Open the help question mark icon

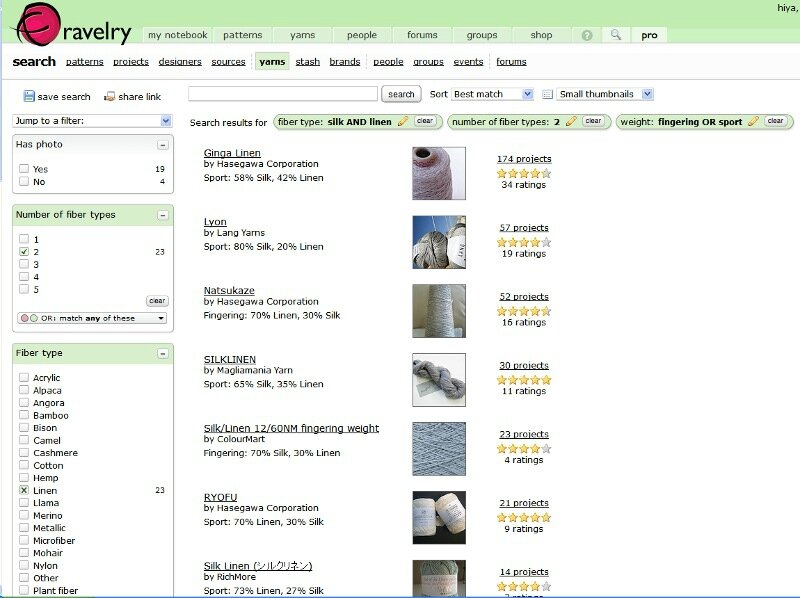(587, 35)
